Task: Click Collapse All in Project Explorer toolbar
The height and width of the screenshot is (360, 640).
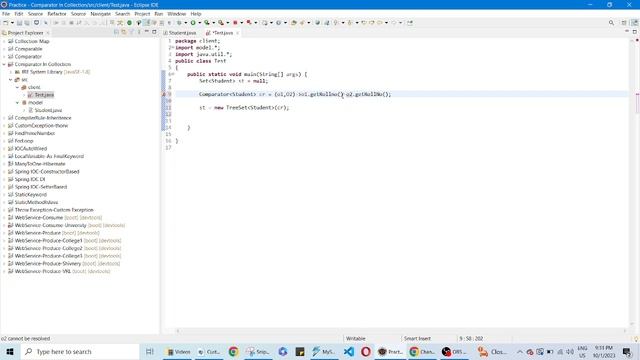Action: click(116, 32)
